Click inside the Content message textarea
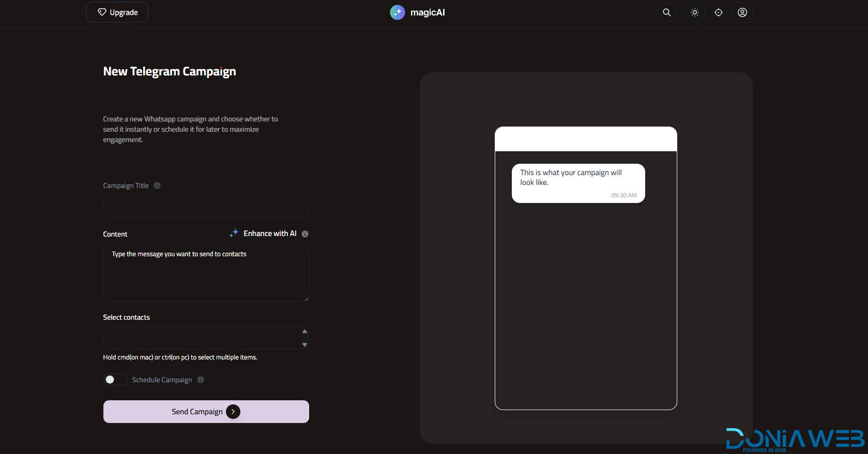 coord(206,276)
